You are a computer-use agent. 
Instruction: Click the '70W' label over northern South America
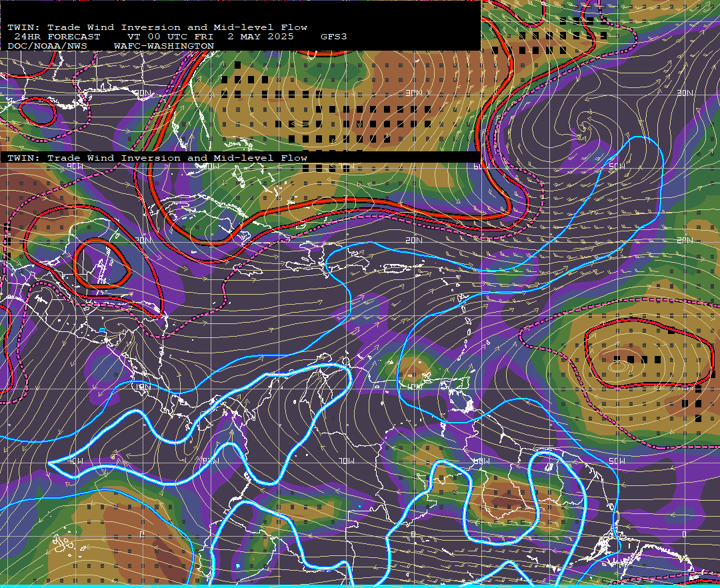pos(347,461)
